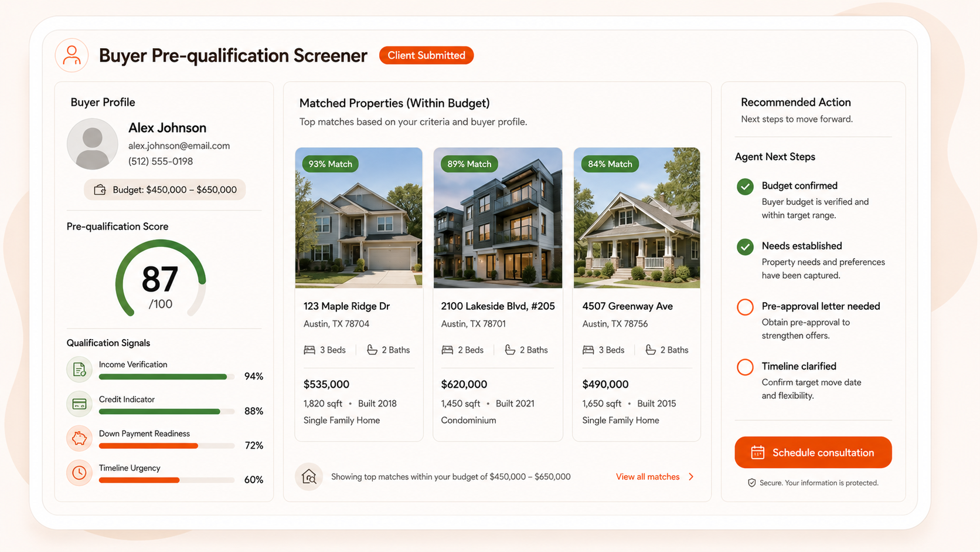Click the bath icon for 2100 Lakeside Blvd
This screenshot has width=980, height=552.
pos(510,350)
